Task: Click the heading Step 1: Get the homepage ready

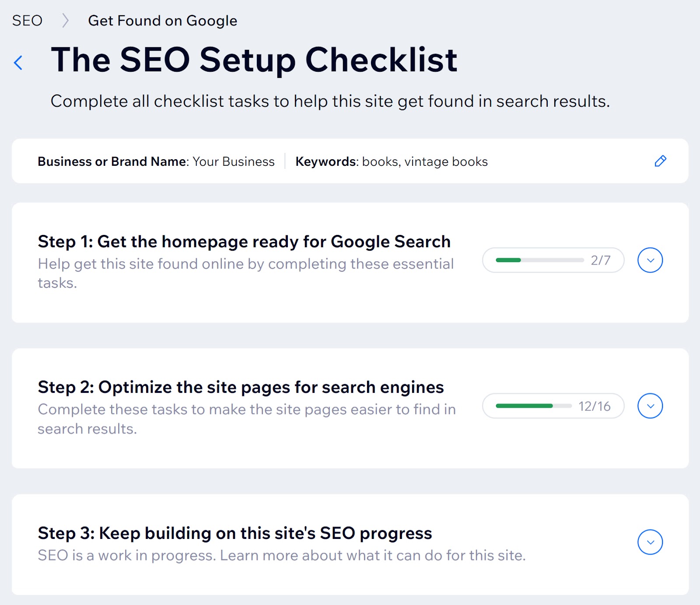Action: [x=245, y=241]
